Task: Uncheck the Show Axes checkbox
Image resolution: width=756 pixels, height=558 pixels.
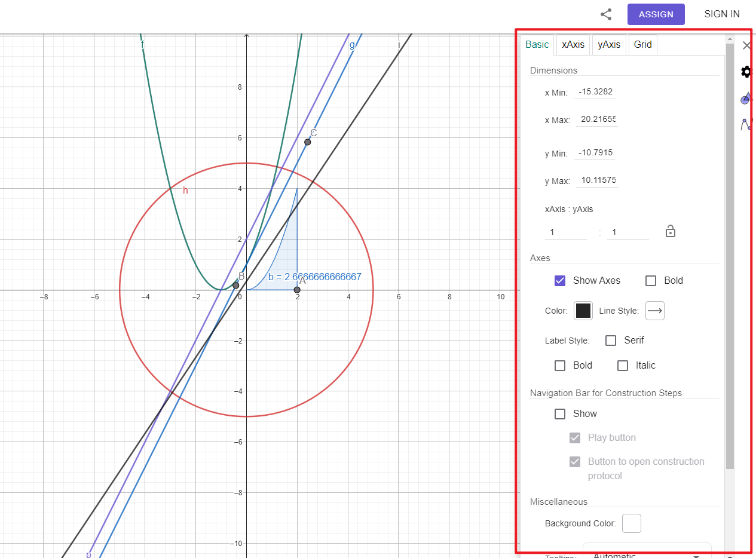Action: 560,281
